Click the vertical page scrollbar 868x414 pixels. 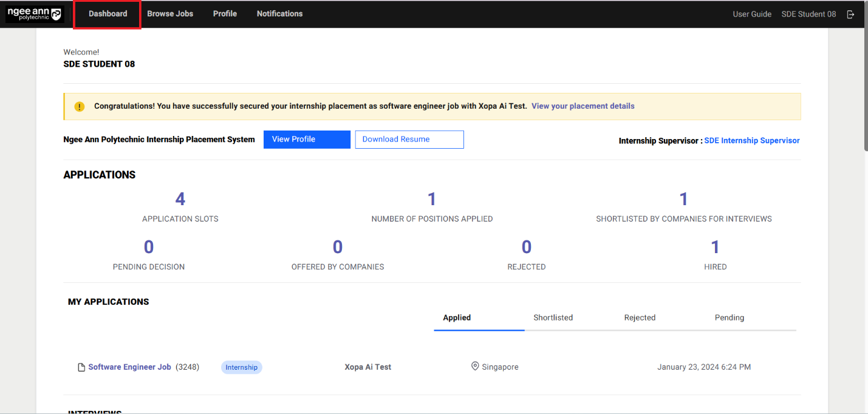point(864,85)
